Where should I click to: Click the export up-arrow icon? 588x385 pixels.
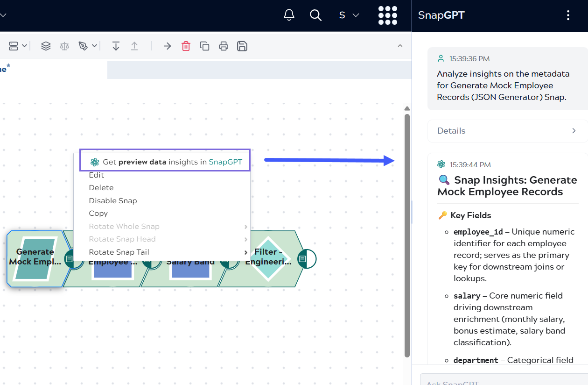(134, 46)
